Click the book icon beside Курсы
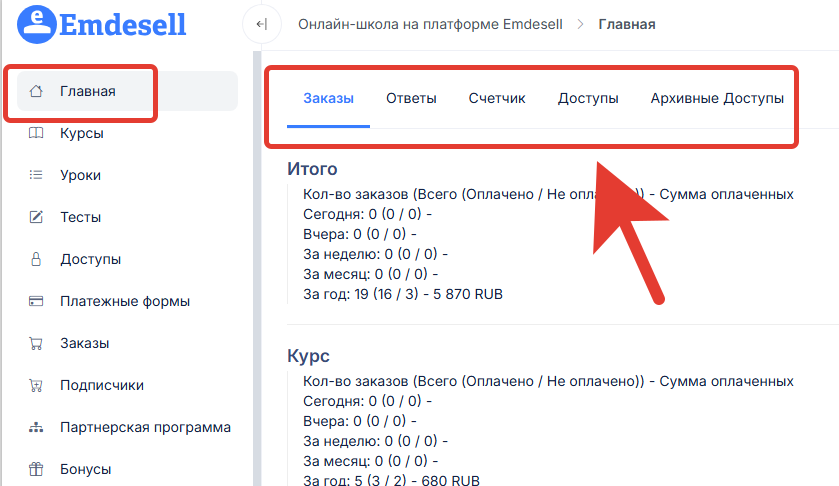This screenshot has height=486, width=839. click(36, 133)
